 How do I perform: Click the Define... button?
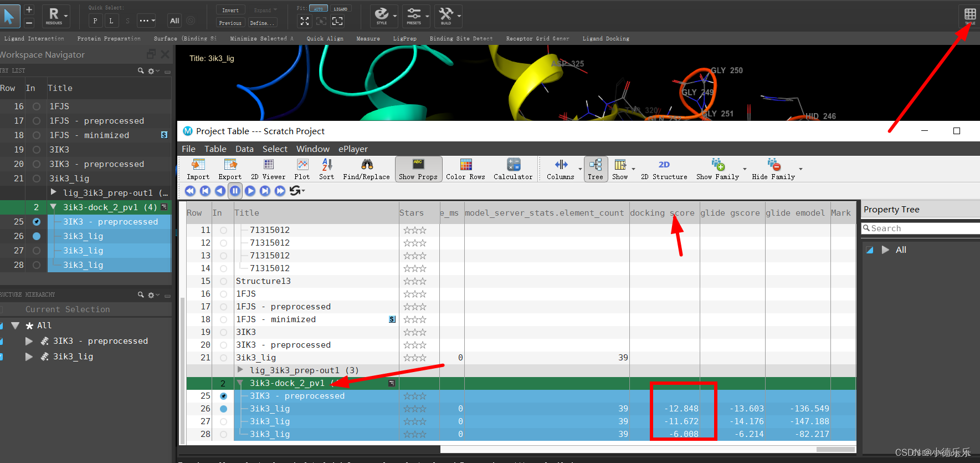point(263,23)
